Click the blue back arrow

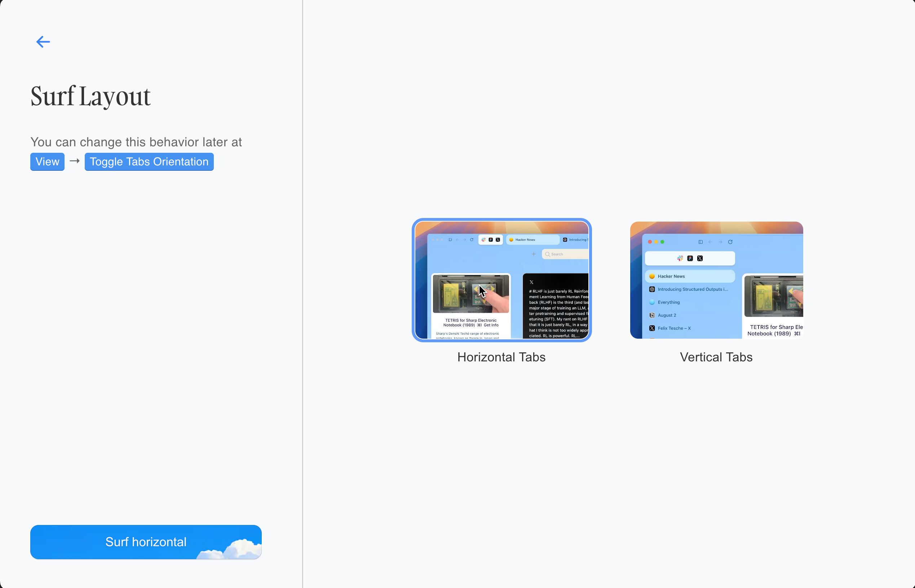pyautogui.click(x=43, y=42)
